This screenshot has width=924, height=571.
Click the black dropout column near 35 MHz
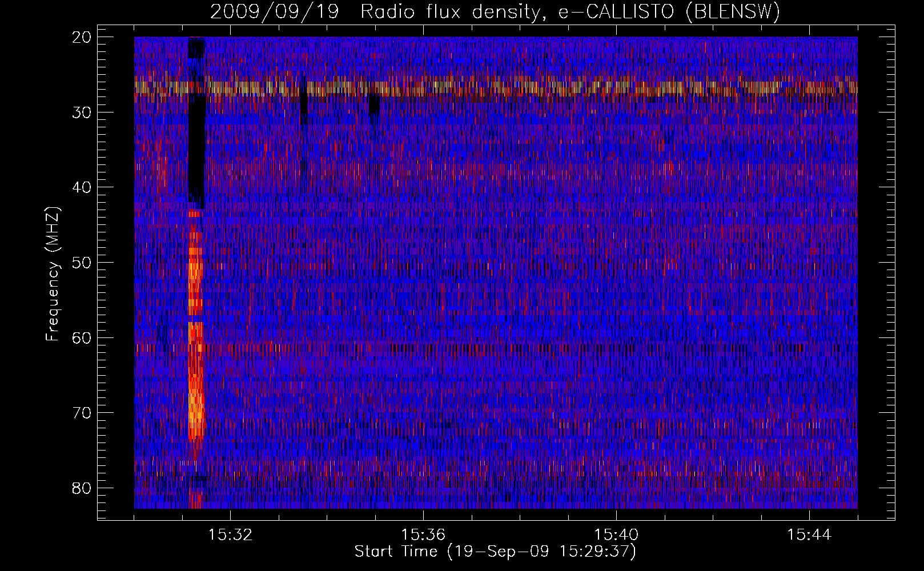pos(196,151)
